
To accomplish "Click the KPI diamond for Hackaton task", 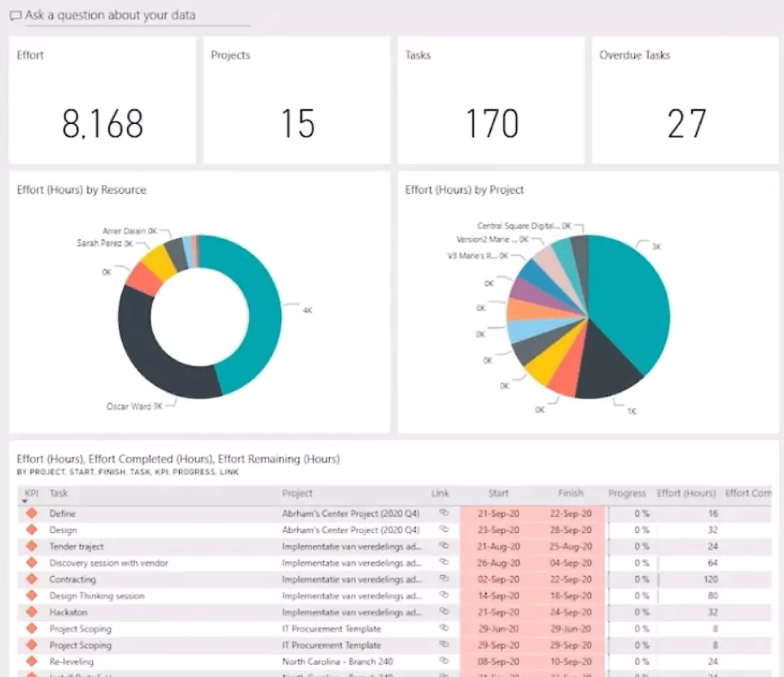I will pyautogui.click(x=32, y=613).
